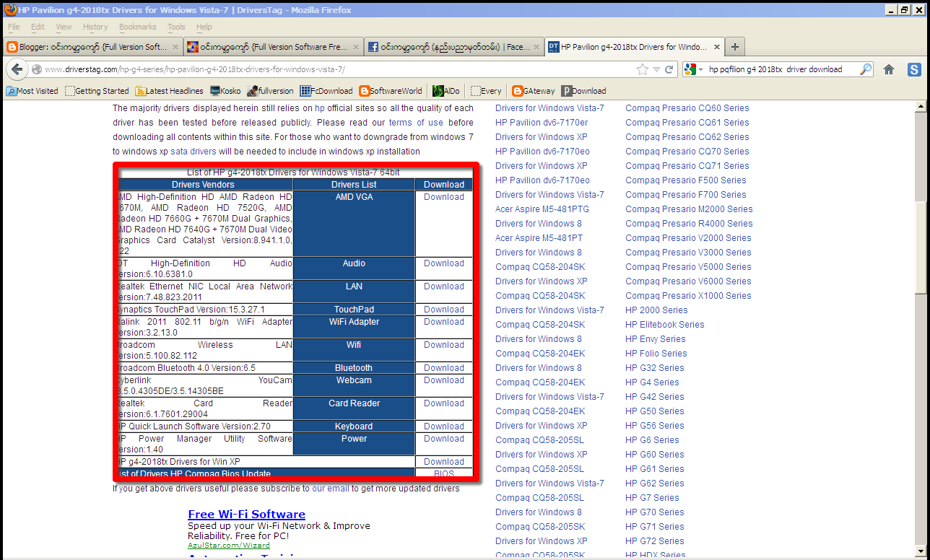Image resolution: width=930 pixels, height=560 pixels.
Task: Open the fullversion bookmark
Action: click(x=270, y=91)
